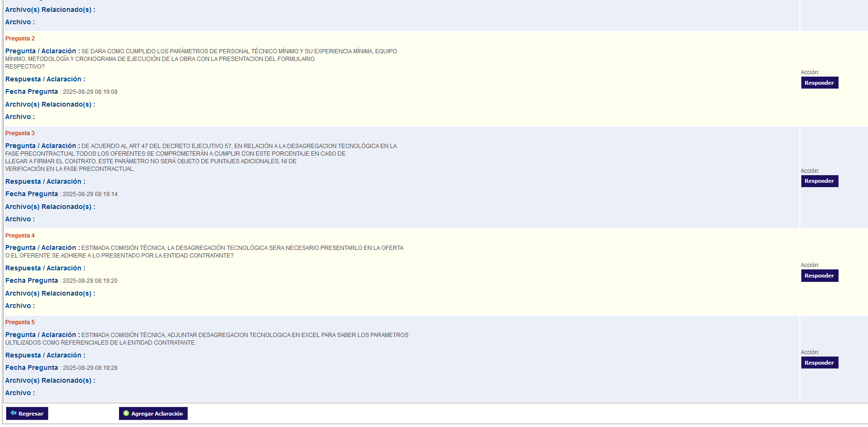Select the Pregunta 2 heading

click(x=20, y=39)
